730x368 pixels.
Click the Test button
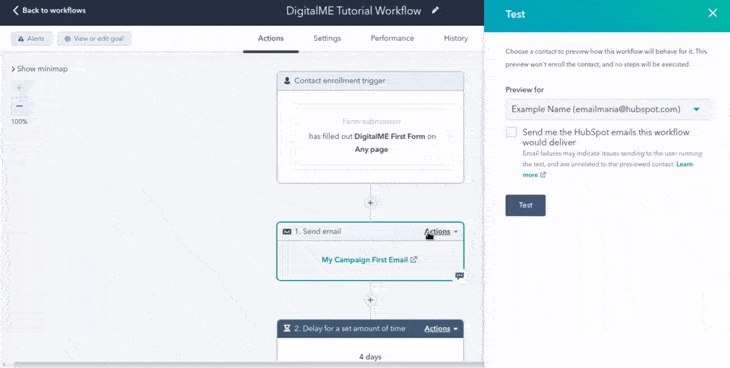pos(525,205)
